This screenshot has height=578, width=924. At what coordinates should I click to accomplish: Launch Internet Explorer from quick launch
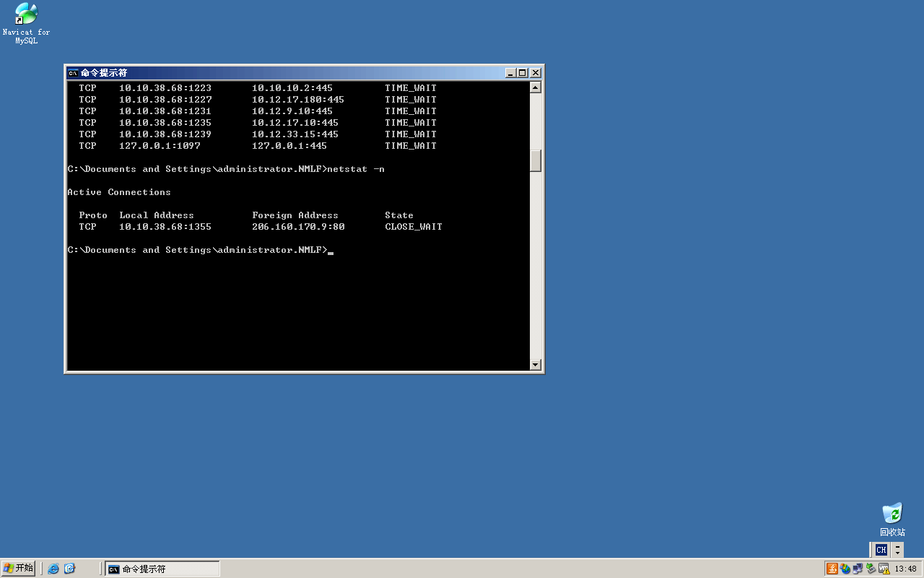(x=53, y=569)
